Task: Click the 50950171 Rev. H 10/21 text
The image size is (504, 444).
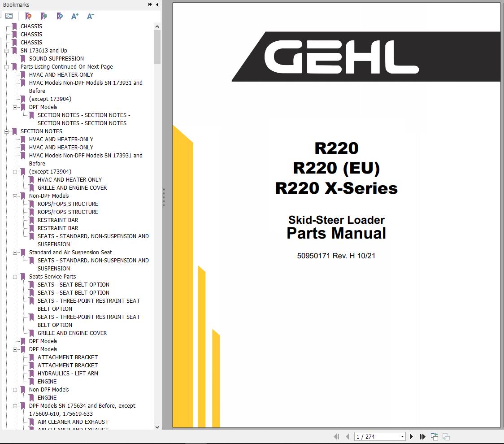Action: pos(336,256)
